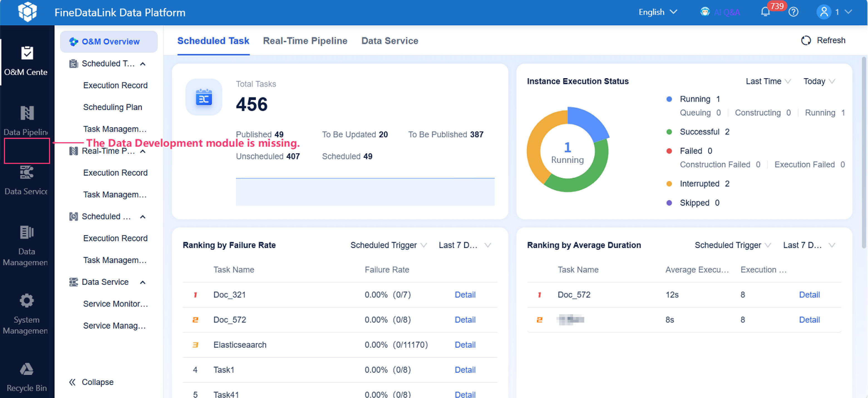The height and width of the screenshot is (398, 868).
Task: Click the Refresh circular arrow icon
Action: click(x=806, y=40)
